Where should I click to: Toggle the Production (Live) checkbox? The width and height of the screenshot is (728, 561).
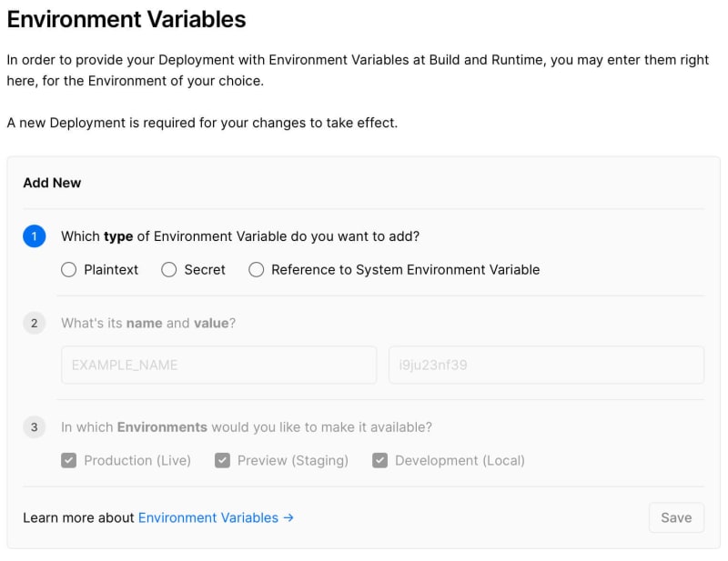69,460
